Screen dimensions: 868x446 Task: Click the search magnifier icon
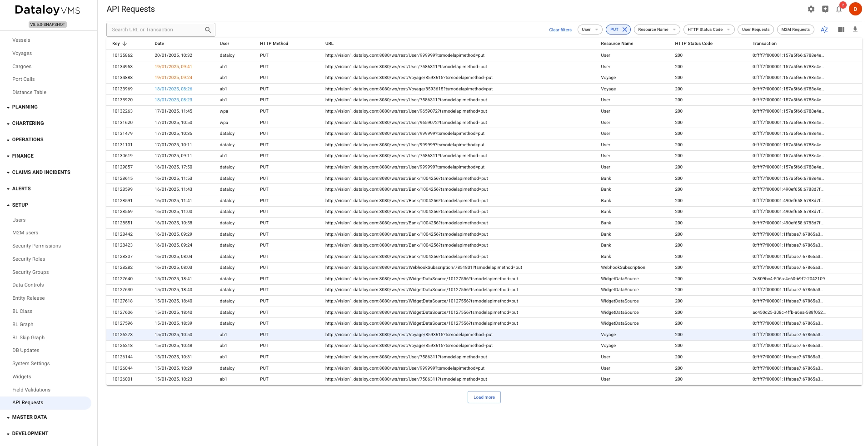pyautogui.click(x=208, y=30)
